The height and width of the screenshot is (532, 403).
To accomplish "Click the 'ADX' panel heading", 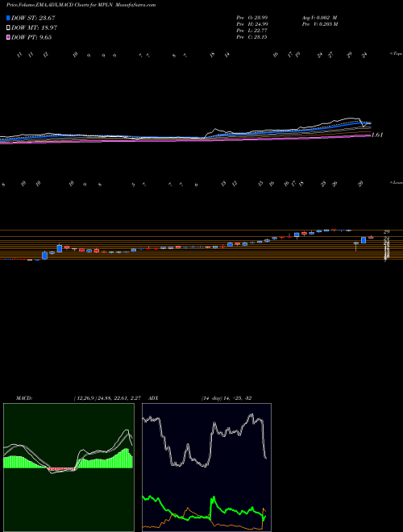I will coord(154,397).
